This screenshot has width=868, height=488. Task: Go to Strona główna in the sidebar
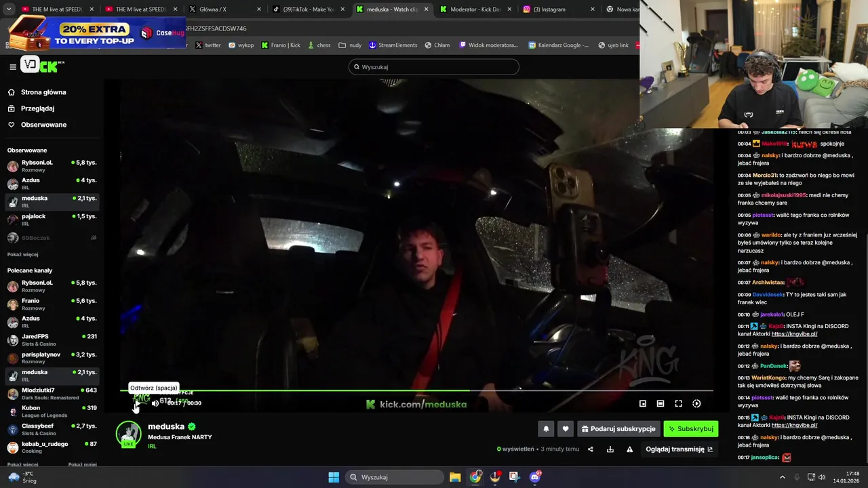click(43, 92)
